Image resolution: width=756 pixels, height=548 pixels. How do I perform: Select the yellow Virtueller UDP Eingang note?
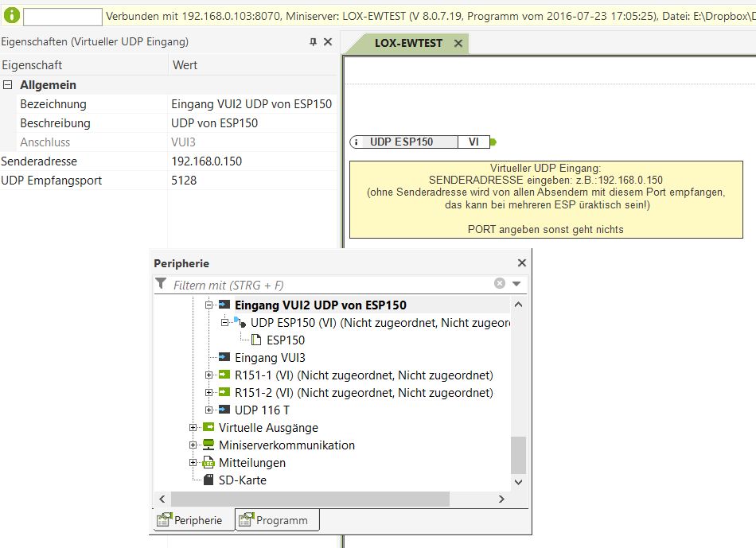tap(546, 200)
